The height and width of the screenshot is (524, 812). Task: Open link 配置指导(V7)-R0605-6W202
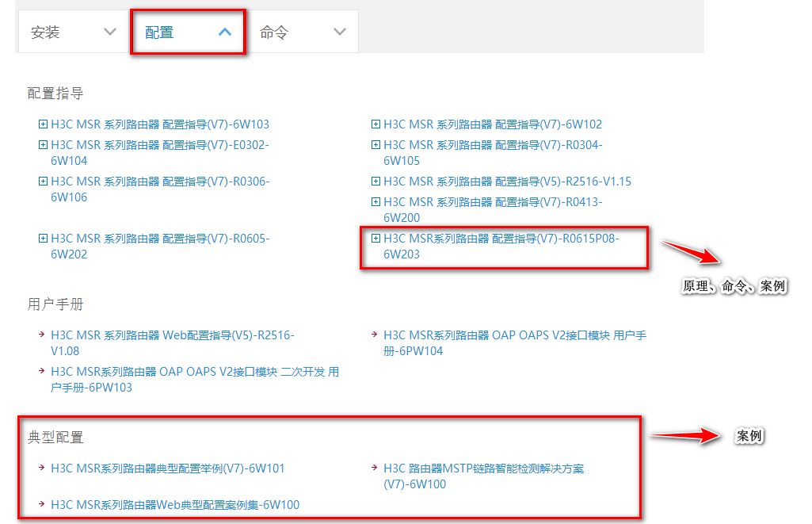pos(160,247)
